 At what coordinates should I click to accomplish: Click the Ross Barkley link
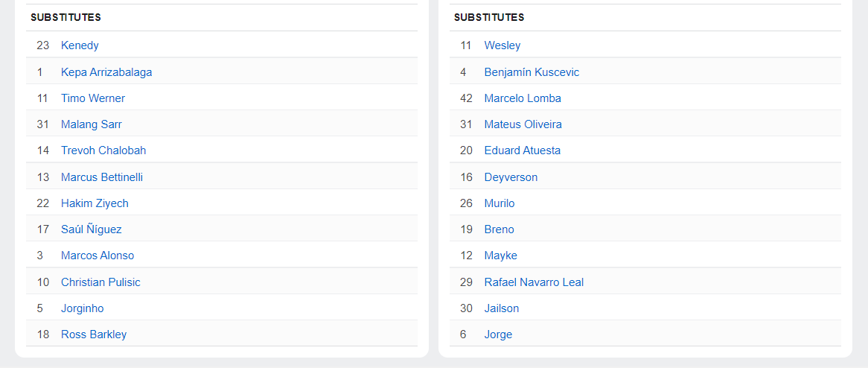point(94,334)
